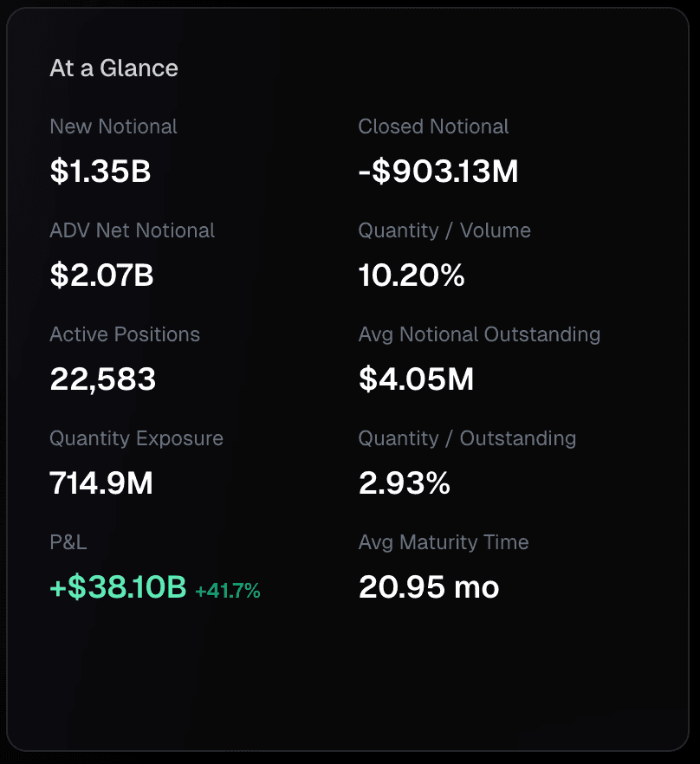Screen dimensions: 700x764
Task: Click the Closed Notional label
Action: tap(433, 126)
